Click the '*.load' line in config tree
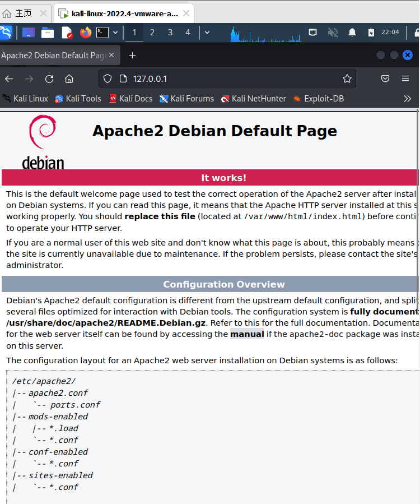This screenshot has height=504, width=420. (64, 428)
